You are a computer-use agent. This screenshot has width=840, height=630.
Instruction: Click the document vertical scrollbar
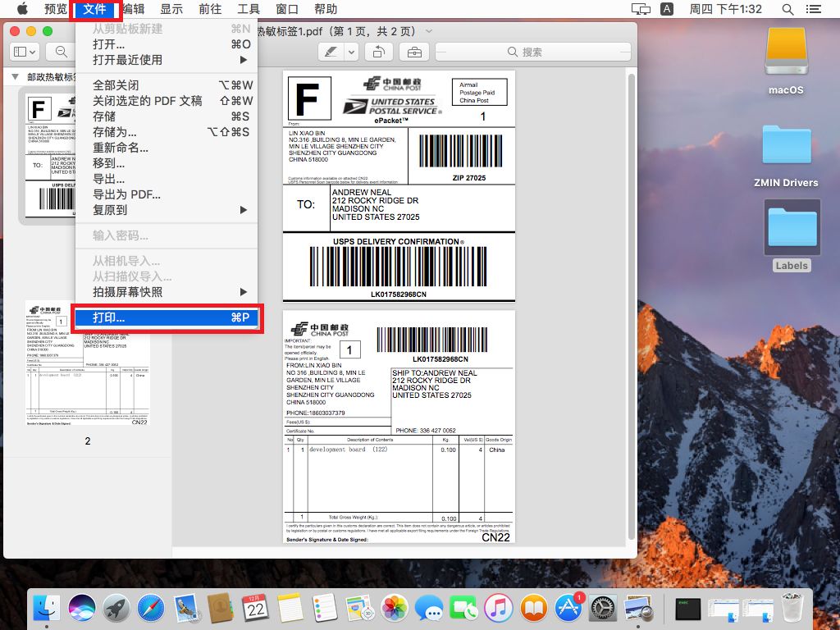click(632, 307)
